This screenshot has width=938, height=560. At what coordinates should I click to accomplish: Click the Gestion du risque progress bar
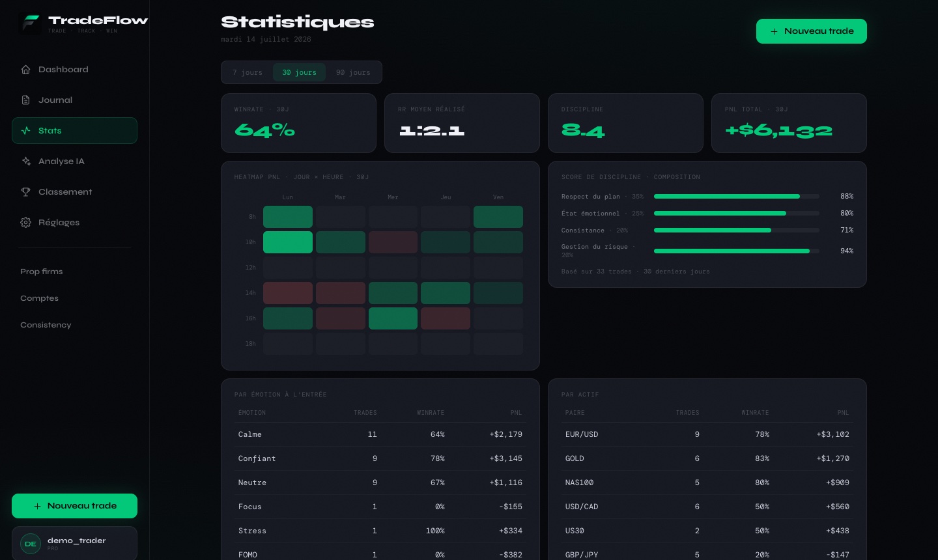click(737, 251)
